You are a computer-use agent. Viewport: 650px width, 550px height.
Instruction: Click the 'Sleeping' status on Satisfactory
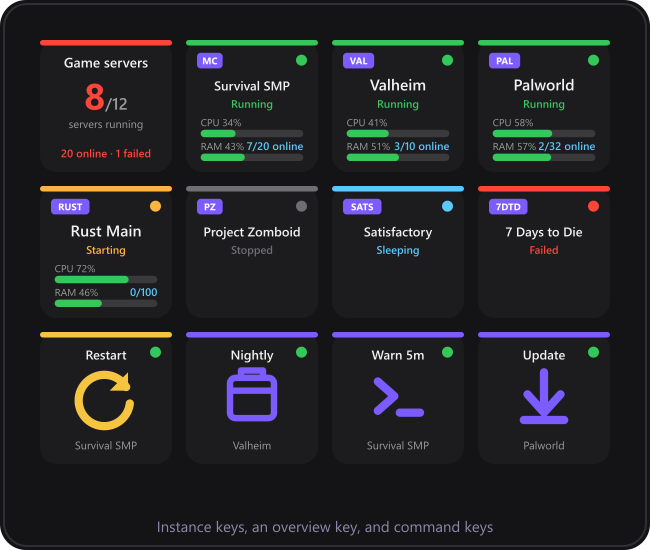click(x=398, y=250)
